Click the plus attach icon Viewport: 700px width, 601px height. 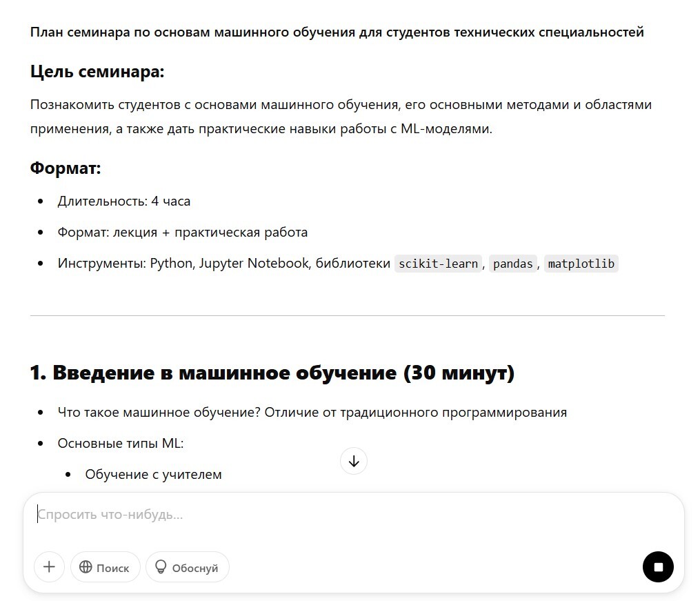pyautogui.click(x=49, y=567)
